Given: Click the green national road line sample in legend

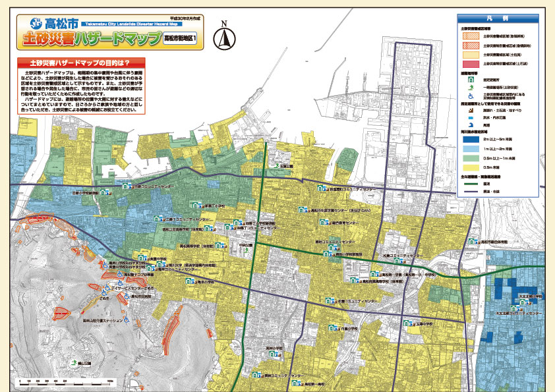Looking at the screenshot, I should 471,184.
